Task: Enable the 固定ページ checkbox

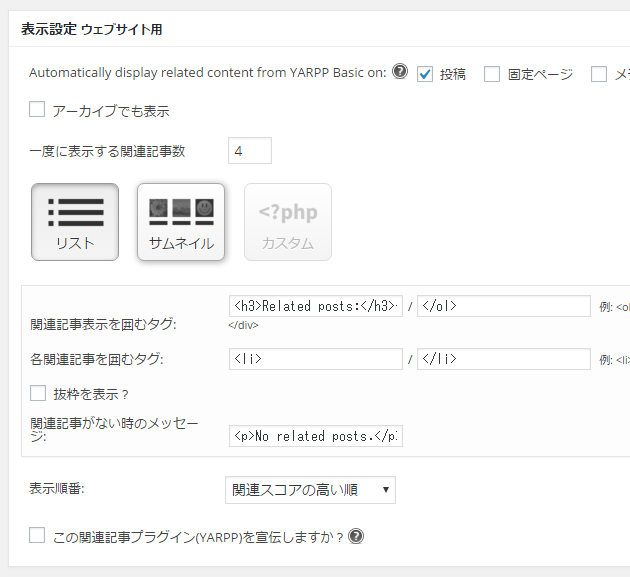Action: [492, 73]
